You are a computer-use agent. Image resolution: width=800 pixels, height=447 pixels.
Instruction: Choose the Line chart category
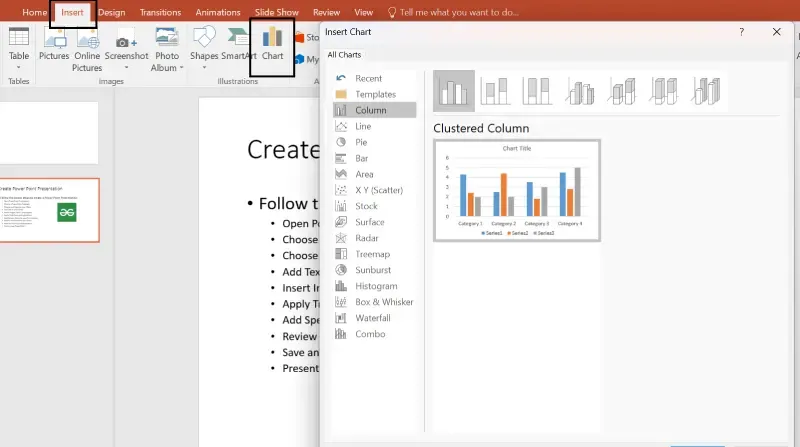click(374, 126)
